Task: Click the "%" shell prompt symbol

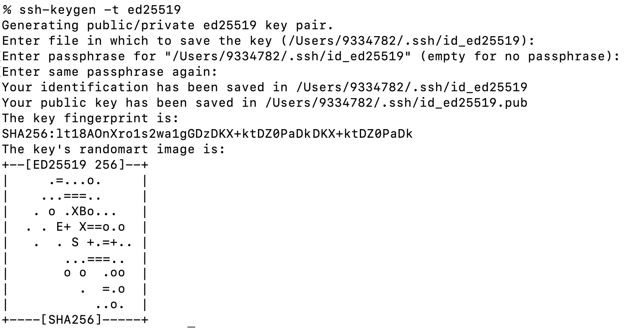Action: tap(6, 9)
